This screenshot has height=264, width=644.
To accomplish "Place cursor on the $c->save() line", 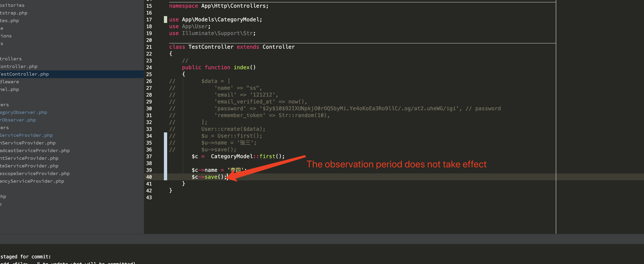I will click(x=209, y=177).
